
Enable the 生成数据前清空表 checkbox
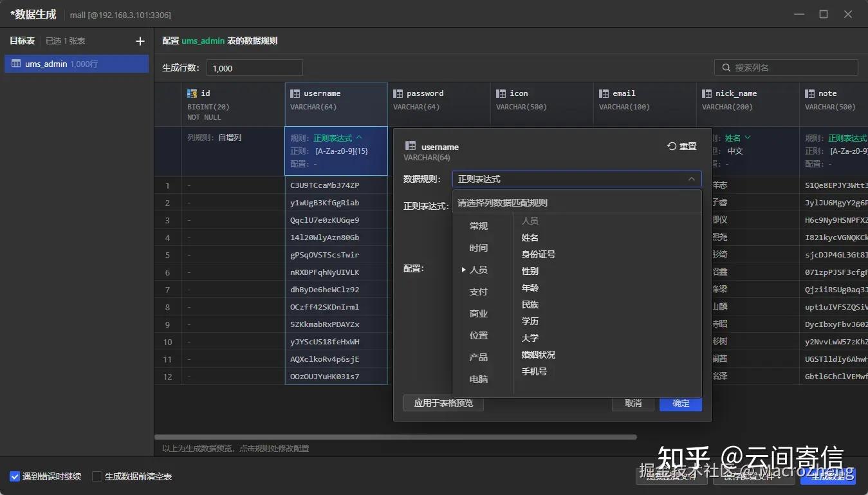pos(97,476)
